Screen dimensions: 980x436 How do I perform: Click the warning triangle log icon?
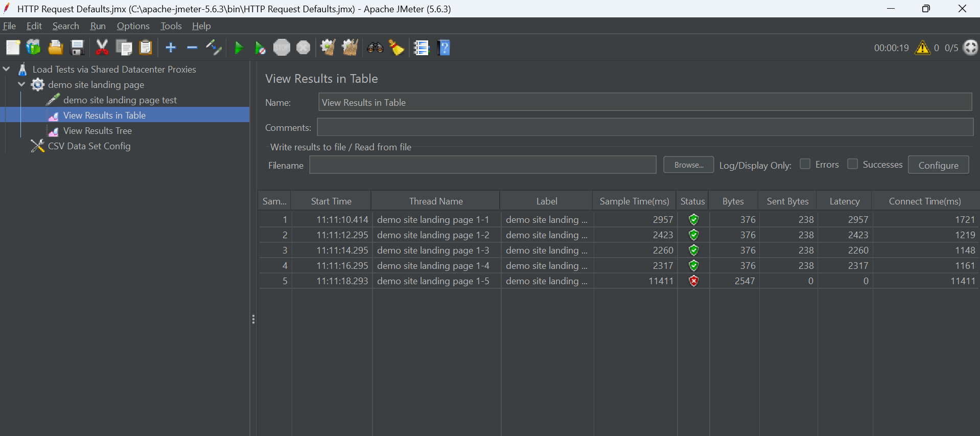[x=923, y=48]
